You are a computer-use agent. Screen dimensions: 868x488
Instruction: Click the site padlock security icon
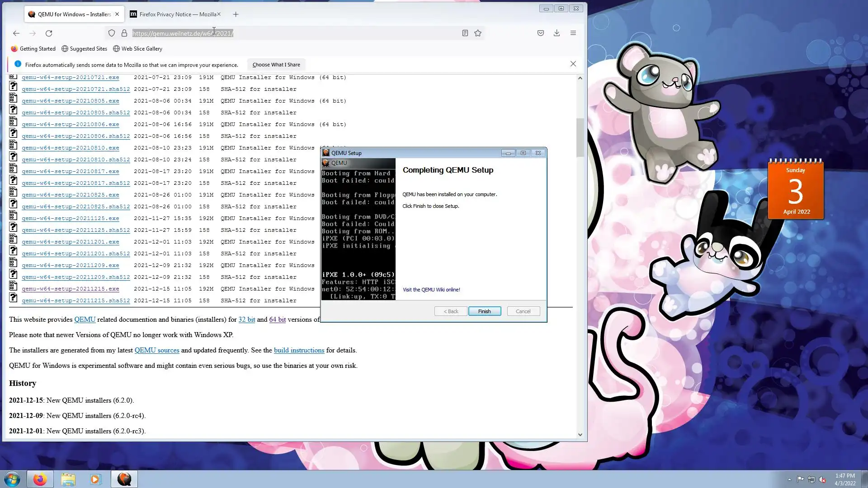click(124, 33)
